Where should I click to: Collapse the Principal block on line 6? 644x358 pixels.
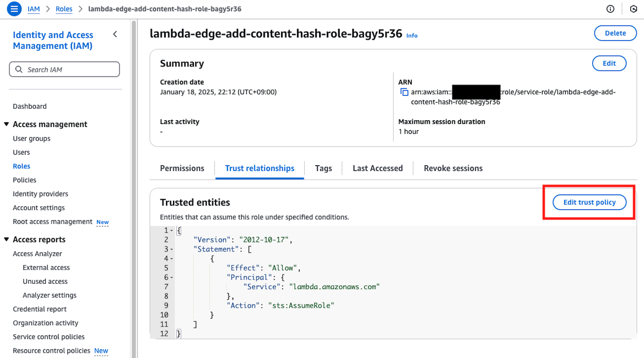click(172, 277)
